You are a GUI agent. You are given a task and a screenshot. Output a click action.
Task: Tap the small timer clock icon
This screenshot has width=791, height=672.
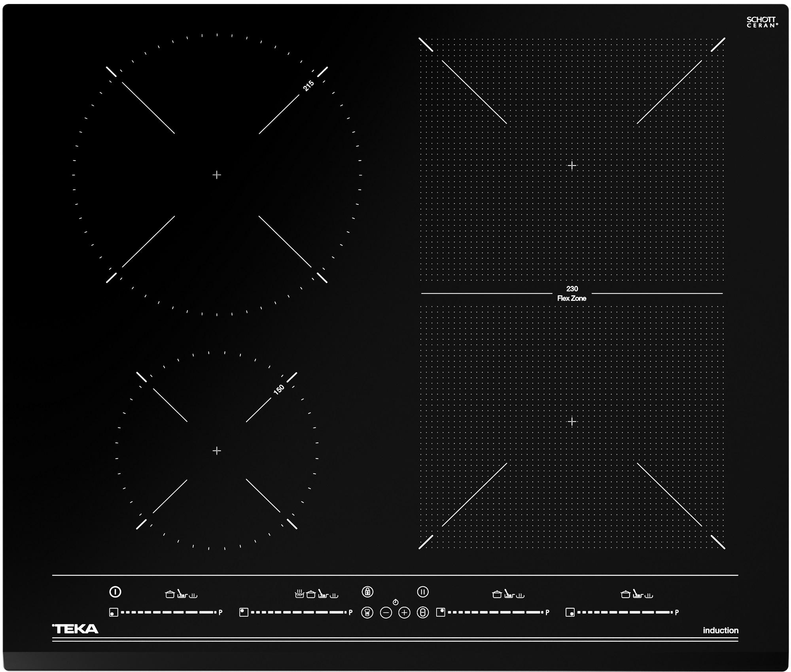395,602
